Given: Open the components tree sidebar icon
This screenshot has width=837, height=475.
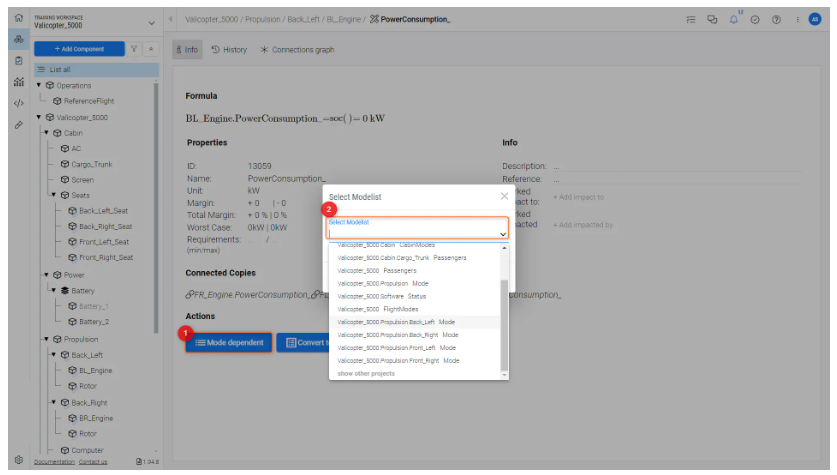Looking at the screenshot, I should tap(19, 39).
